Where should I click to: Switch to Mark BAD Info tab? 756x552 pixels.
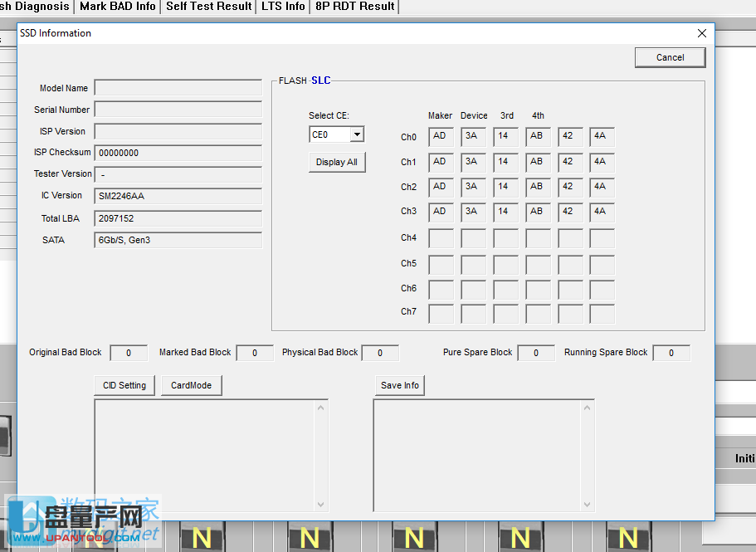pos(117,7)
